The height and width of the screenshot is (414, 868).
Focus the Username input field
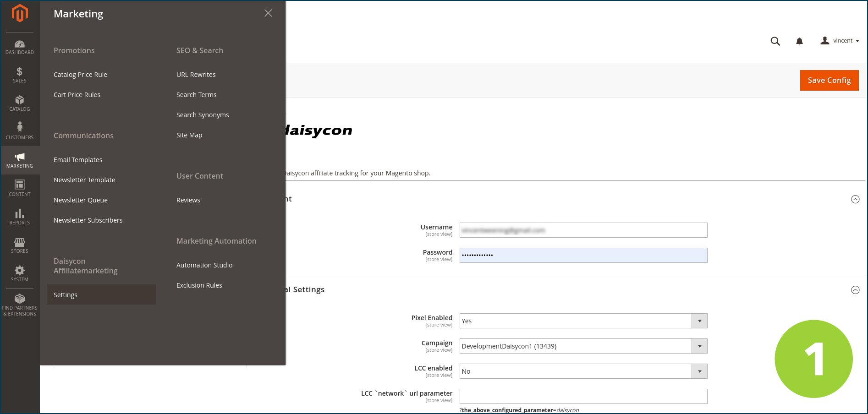click(583, 230)
